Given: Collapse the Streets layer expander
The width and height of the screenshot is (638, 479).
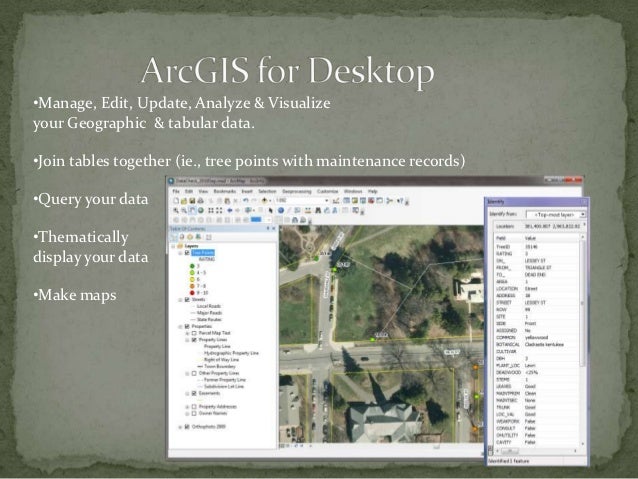Looking at the screenshot, I should [180, 300].
